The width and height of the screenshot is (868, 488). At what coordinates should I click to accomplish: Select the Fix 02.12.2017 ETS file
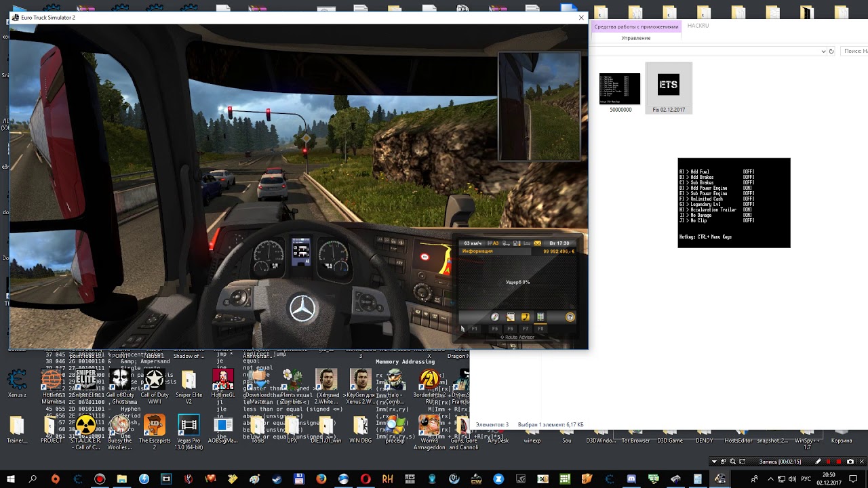[x=669, y=89]
